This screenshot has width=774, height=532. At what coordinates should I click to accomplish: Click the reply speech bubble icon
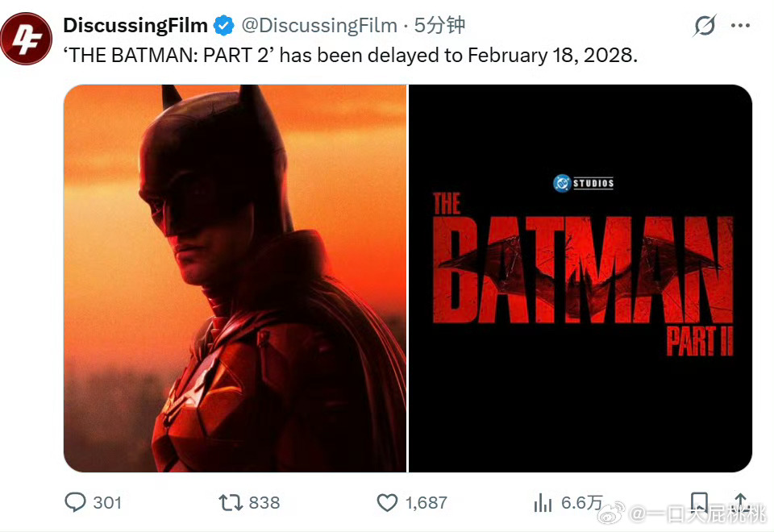coord(75,502)
